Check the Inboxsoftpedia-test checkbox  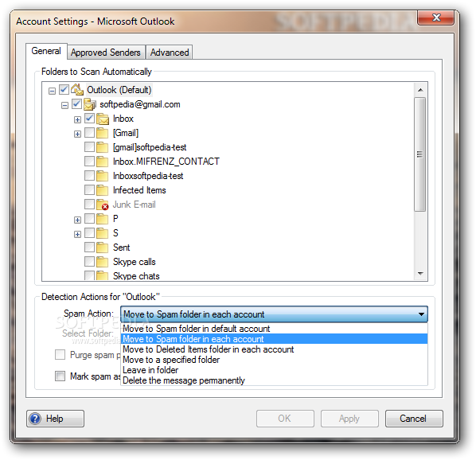[90, 175]
